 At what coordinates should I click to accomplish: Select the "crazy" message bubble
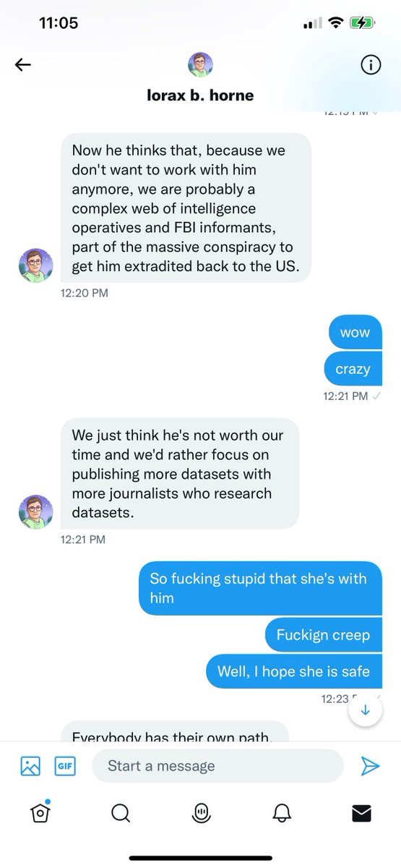pyautogui.click(x=353, y=369)
